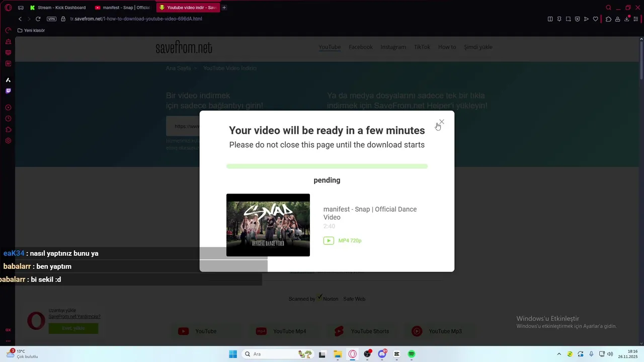View site security lock info
Image resolution: width=644 pixels, height=362 pixels.
[x=63, y=19]
